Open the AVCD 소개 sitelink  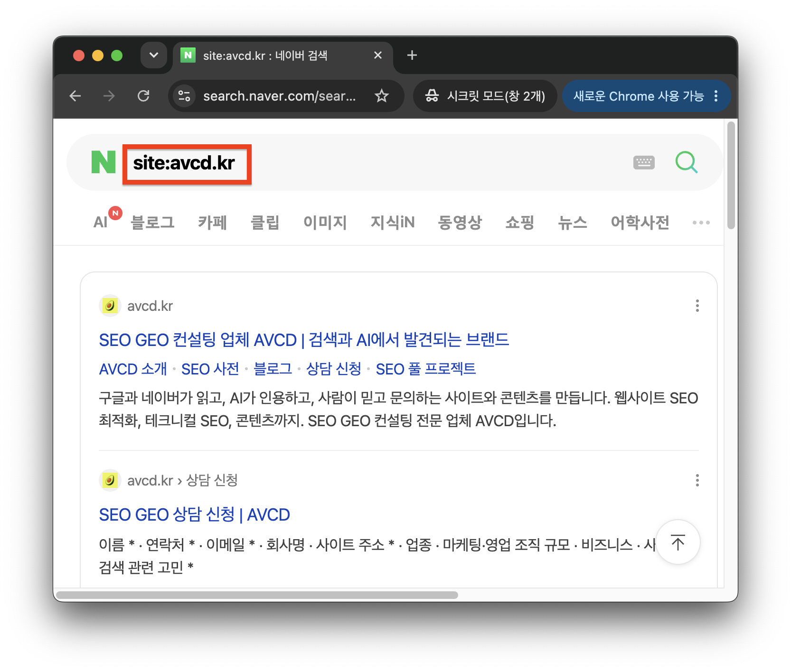pos(133,369)
